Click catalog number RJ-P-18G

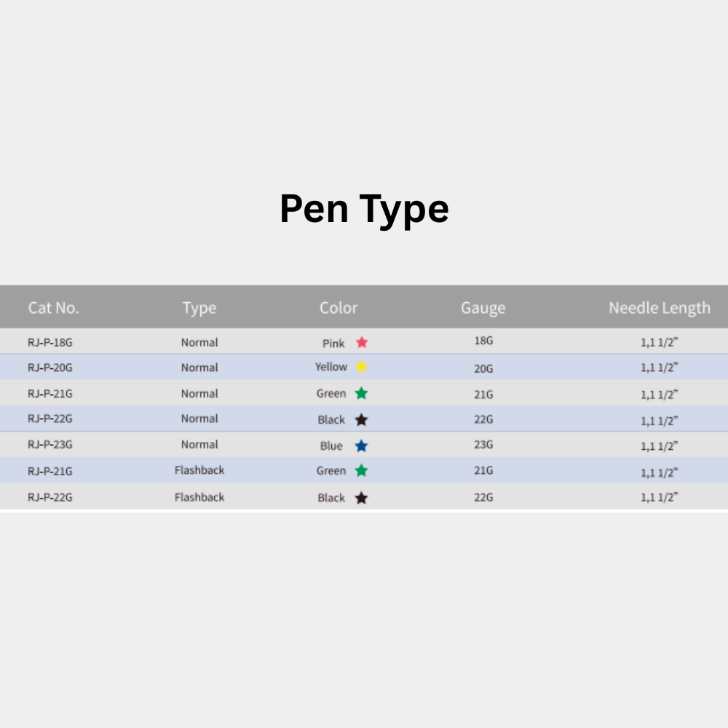50,343
